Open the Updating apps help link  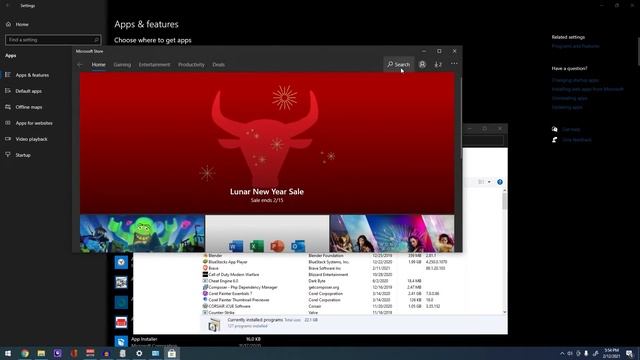(x=567, y=107)
